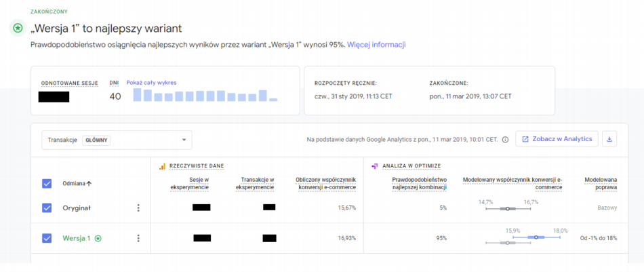Screen dimensions: 644x272
Task: Open the Transakcje GŁÓWNY objective dropdown
Action: [x=117, y=140]
